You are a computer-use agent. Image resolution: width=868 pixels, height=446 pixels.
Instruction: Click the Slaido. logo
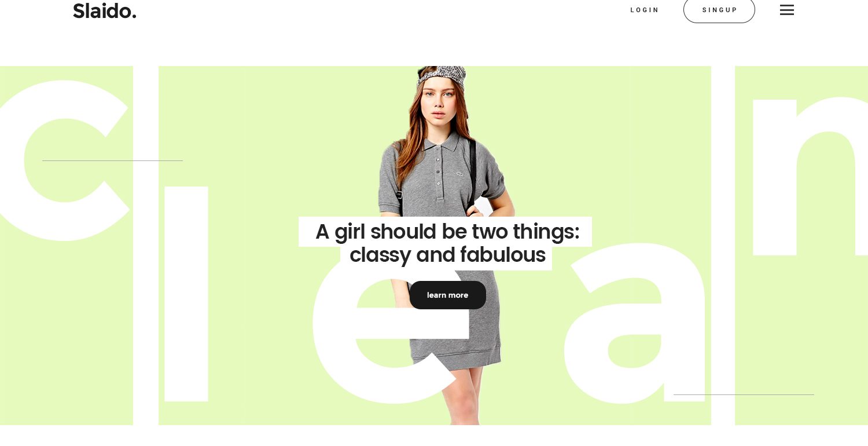point(105,10)
